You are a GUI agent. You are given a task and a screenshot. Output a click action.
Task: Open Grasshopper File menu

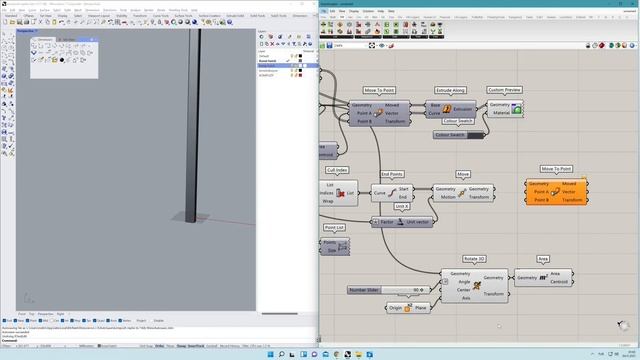pyautogui.click(x=324, y=11)
